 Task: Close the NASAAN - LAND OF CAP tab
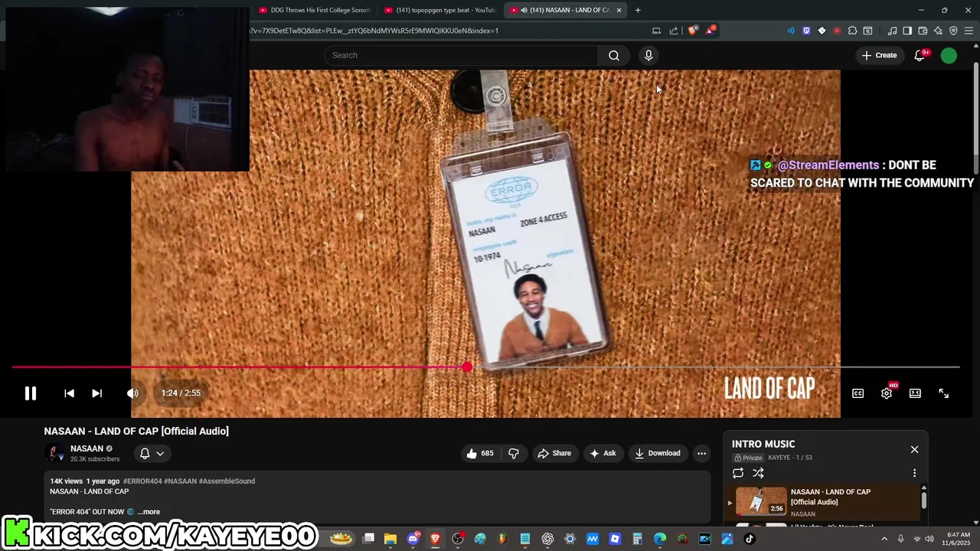619,10
